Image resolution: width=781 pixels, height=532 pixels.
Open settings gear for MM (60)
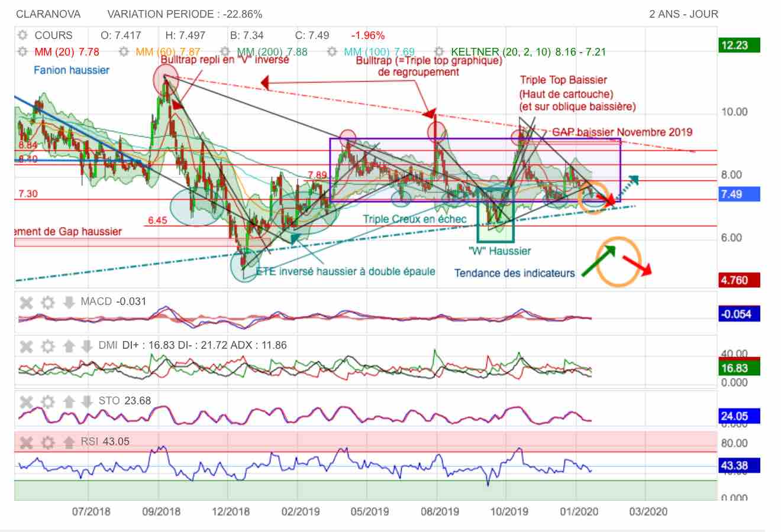(124, 52)
